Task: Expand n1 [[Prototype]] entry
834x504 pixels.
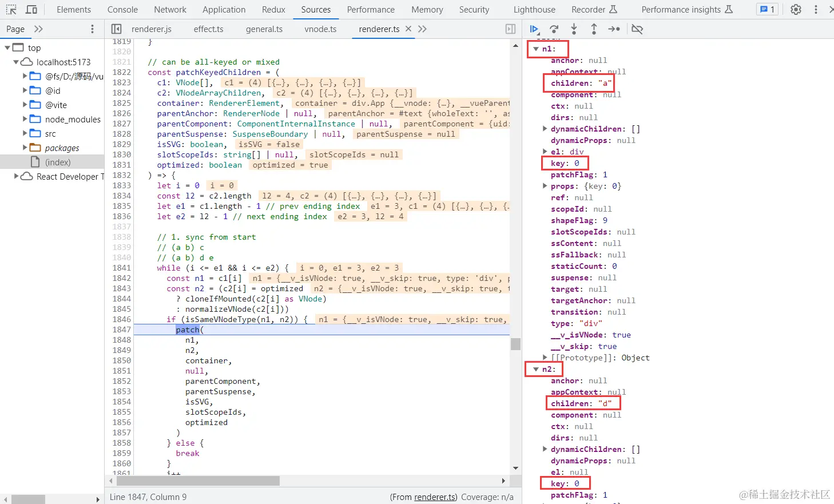Action: (545, 358)
